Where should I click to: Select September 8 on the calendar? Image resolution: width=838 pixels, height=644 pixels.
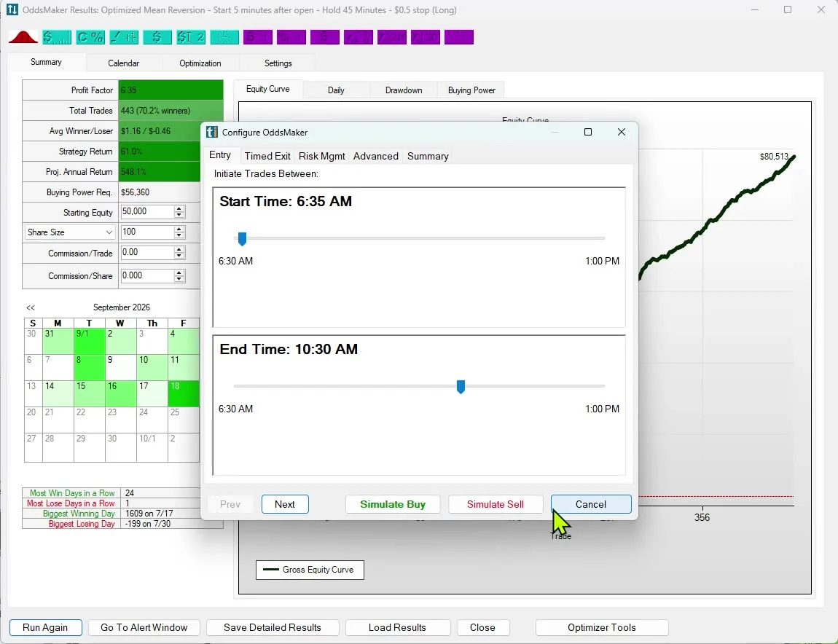click(89, 368)
